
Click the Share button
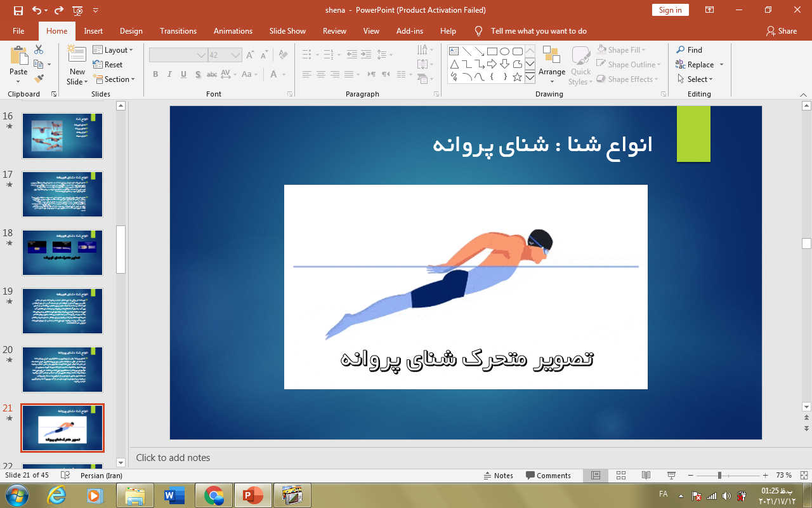(x=781, y=30)
